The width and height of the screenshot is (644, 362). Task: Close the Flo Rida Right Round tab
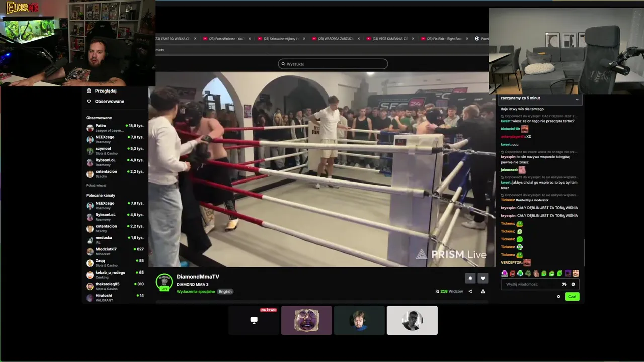coord(467,39)
